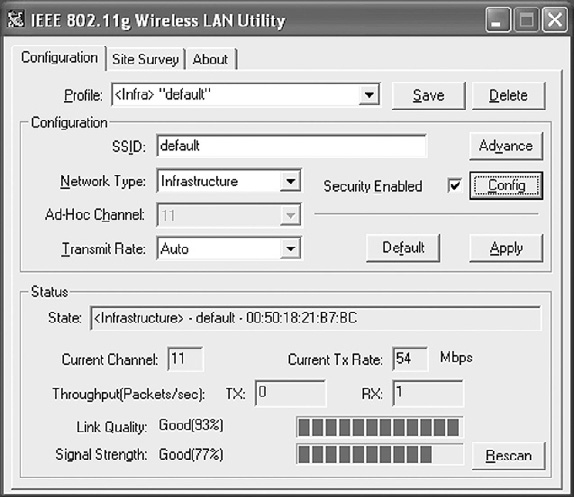Delete the selected profile
This screenshot has height=497, width=574.
click(508, 96)
